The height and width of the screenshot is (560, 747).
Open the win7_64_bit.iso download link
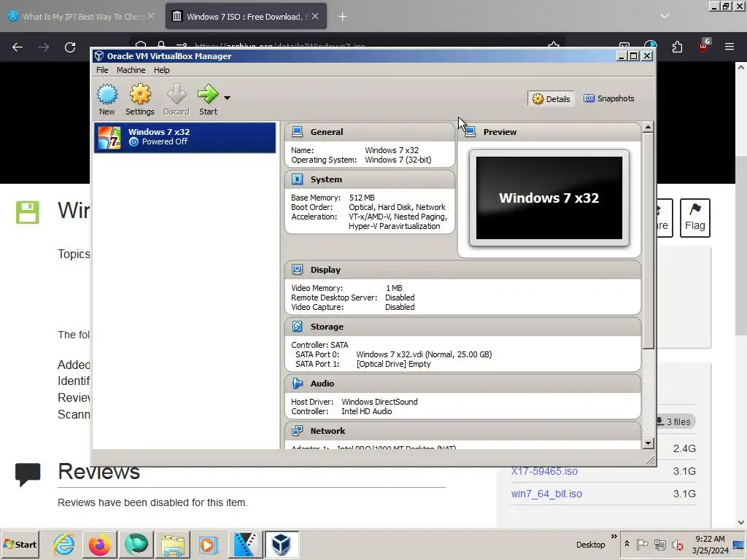pos(546,494)
